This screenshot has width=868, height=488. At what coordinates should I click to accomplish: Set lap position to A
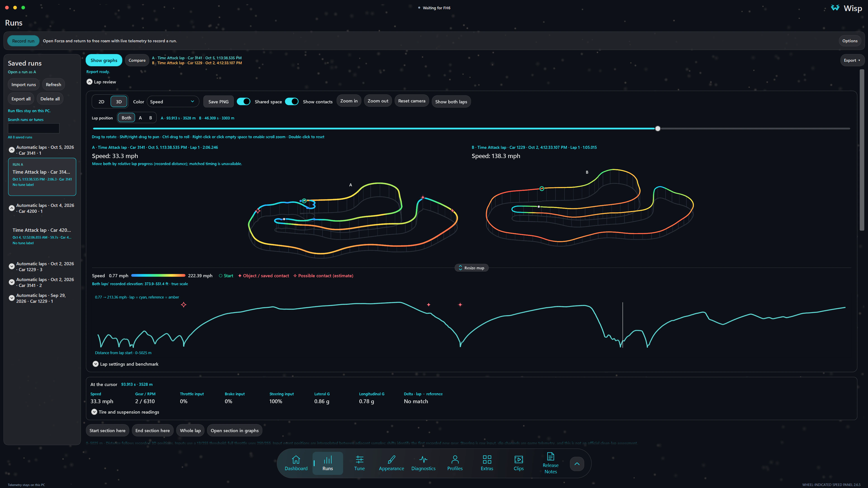[140, 118]
